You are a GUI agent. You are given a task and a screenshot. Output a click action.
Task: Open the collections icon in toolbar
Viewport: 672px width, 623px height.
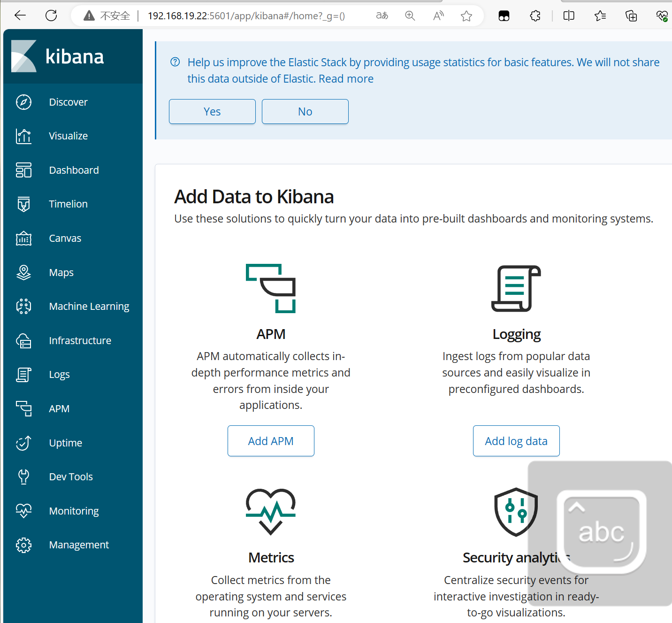click(631, 16)
